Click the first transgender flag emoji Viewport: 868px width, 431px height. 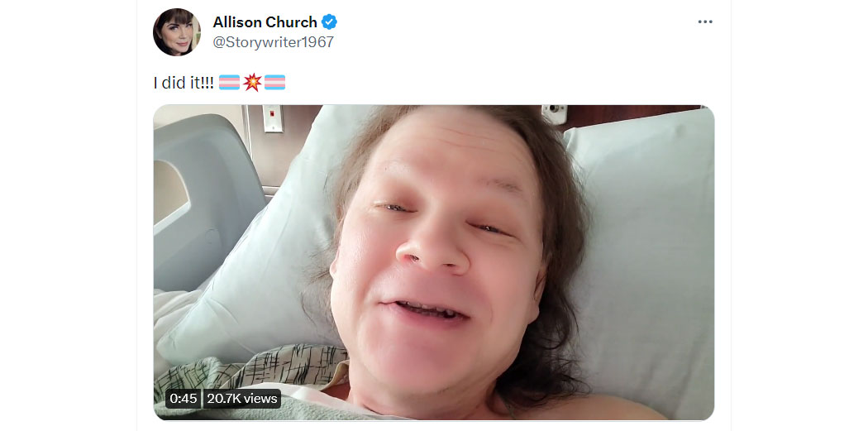pyautogui.click(x=229, y=83)
